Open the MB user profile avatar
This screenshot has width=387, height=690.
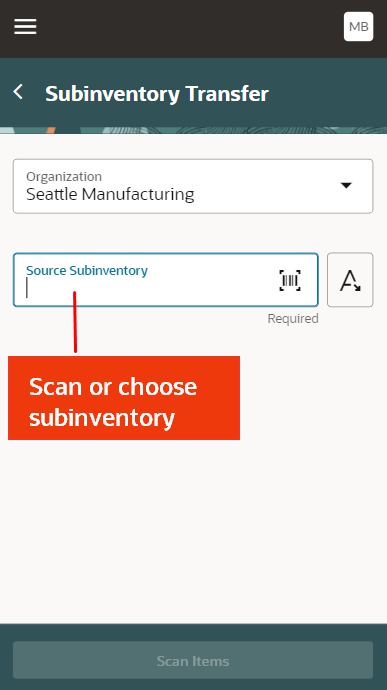[358, 27]
